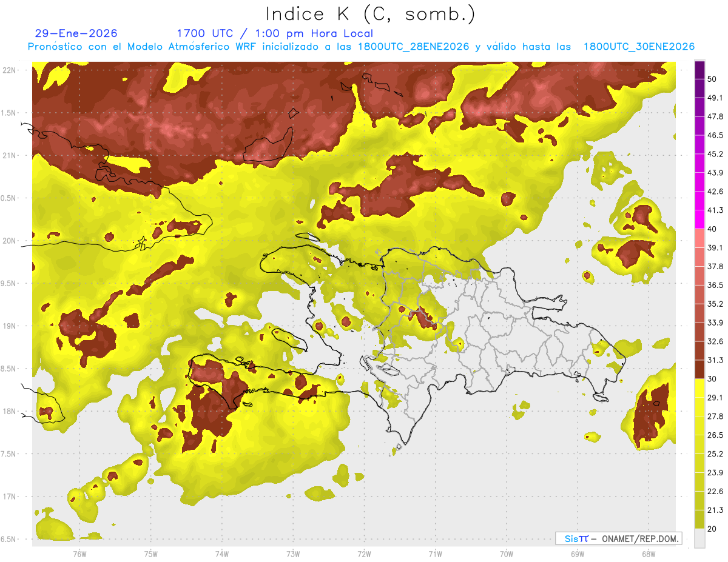
Task: Click the legend value "35.2"
Action: [715, 304]
